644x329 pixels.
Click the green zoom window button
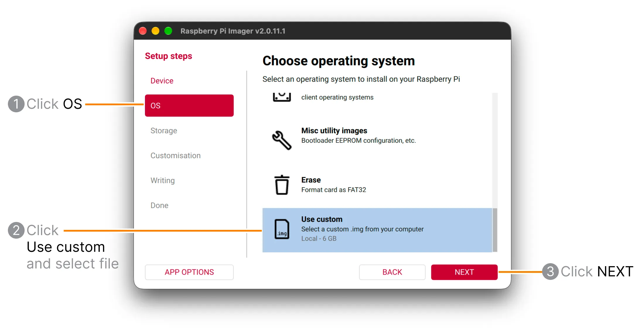pos(168,31)
